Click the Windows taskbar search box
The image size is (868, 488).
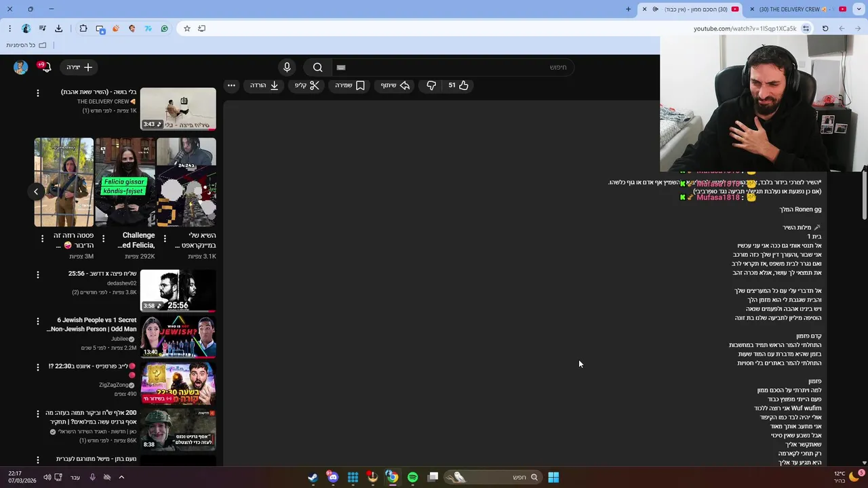(x=494, y=477)
